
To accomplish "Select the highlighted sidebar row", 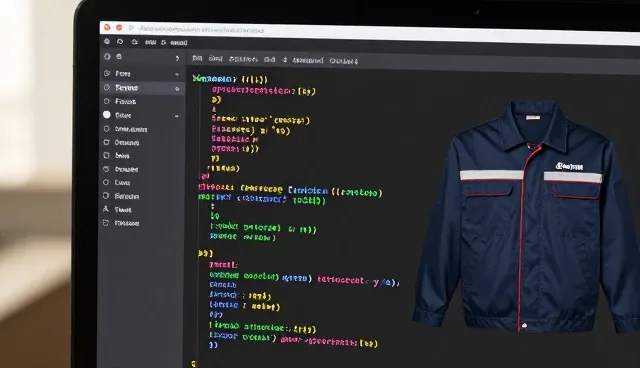I will click(x=142, y=88).
